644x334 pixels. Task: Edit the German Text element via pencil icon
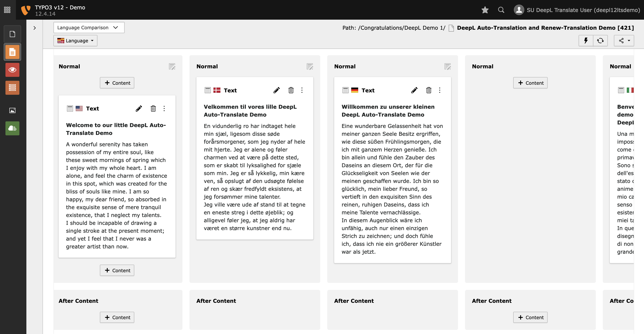414,90
